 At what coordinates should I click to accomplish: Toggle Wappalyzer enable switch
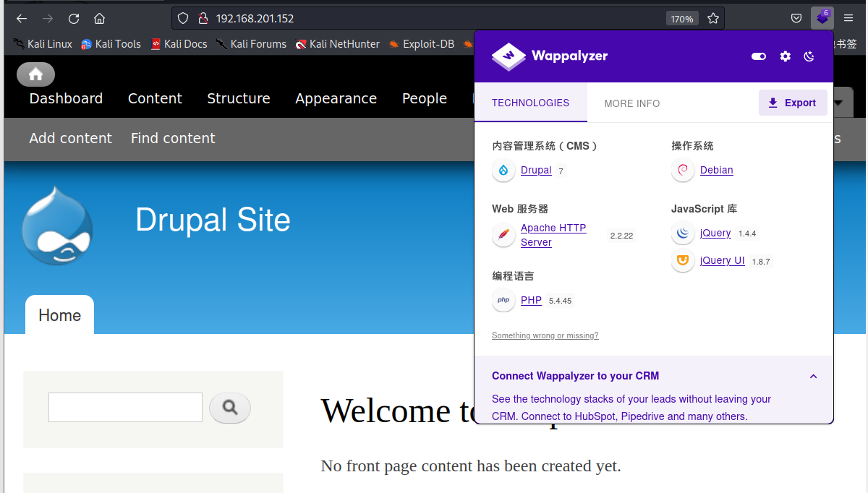click(x=759, y=56)
